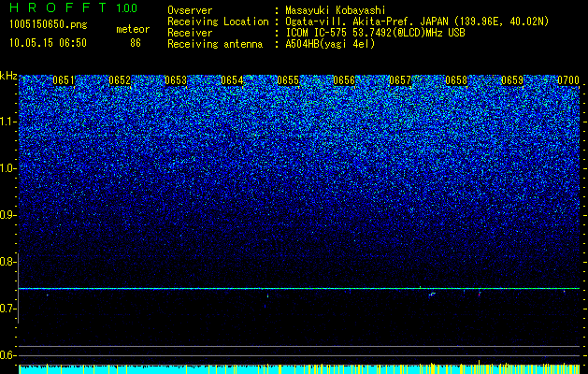Screen dimensions: 588x374
Task: Click the 0658 time marker
Action: (x=456, y=80)
